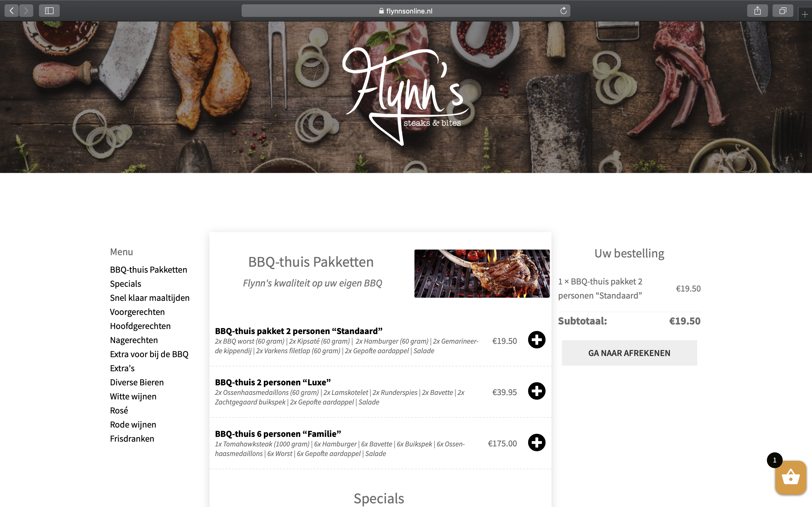The image size is (812, 507).
Task: Add BBQ-thuis pakket Standaard with plus icon
Action: (537, 340)
